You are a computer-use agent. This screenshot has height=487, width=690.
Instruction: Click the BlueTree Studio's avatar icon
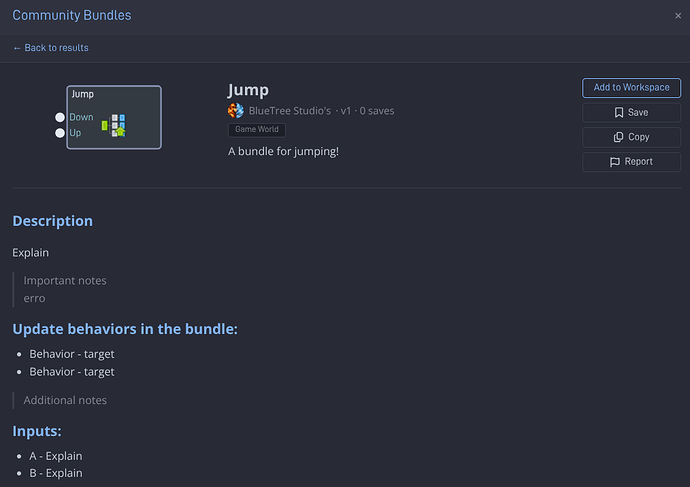236,110
